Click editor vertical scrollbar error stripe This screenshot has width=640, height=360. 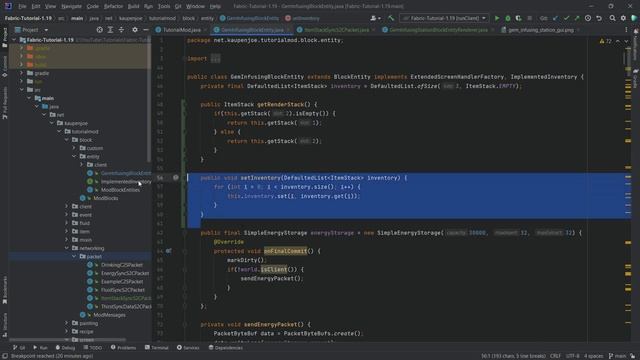(628, 188)
